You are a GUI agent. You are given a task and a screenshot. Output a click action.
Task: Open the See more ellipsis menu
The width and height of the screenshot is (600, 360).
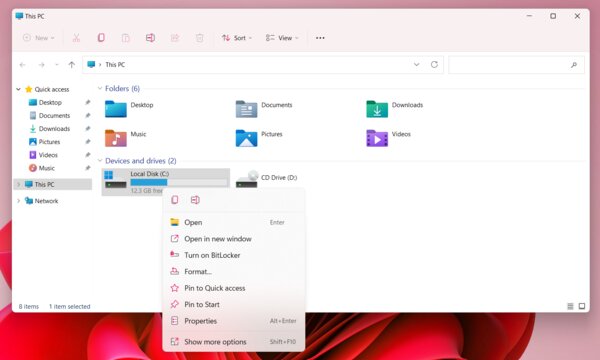click(x=320, y=38)
